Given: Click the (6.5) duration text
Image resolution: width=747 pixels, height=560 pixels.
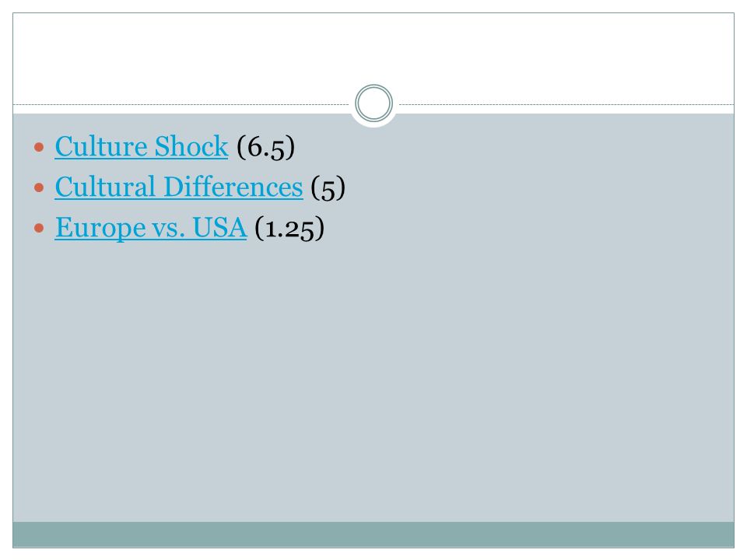Looking at the screenshot, I should click(x=266, y=147).
